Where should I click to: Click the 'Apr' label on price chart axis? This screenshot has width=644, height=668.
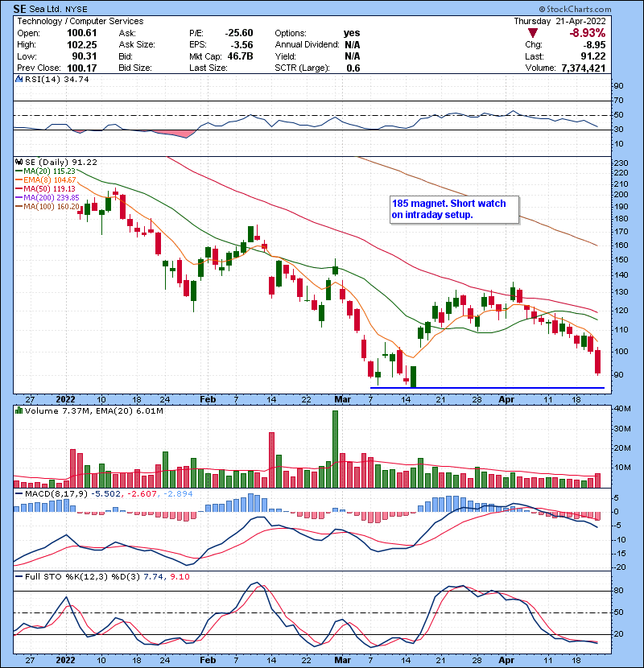click(506, 399)
